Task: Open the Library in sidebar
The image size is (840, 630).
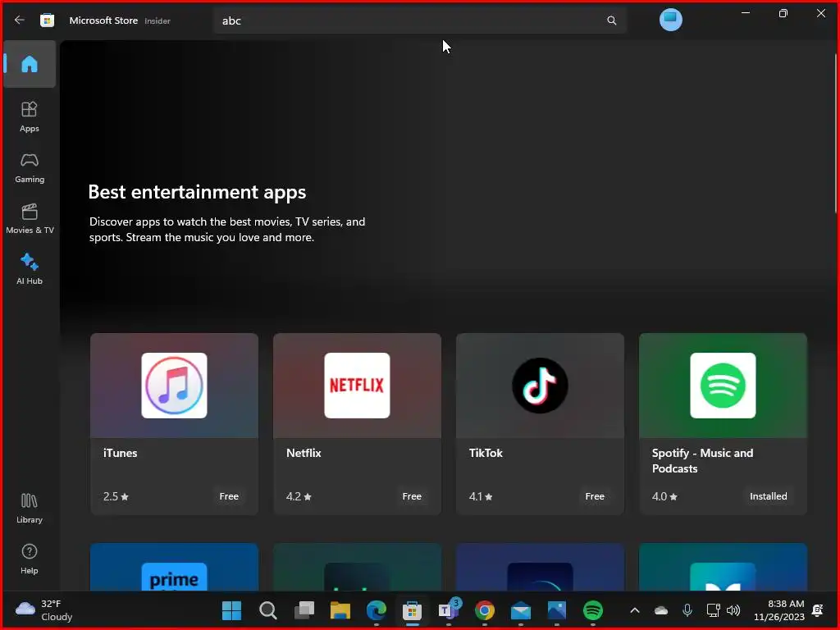Action: [x=30, y=508]
